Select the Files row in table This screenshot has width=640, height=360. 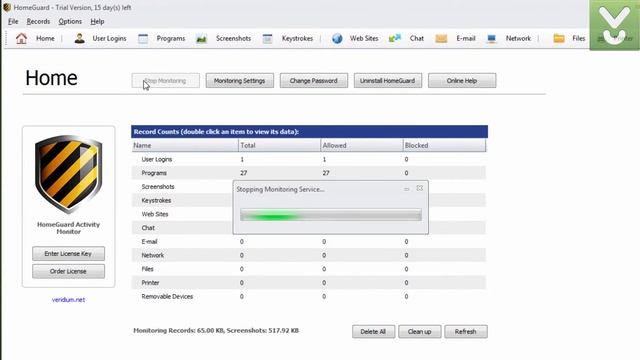point(309,269)
